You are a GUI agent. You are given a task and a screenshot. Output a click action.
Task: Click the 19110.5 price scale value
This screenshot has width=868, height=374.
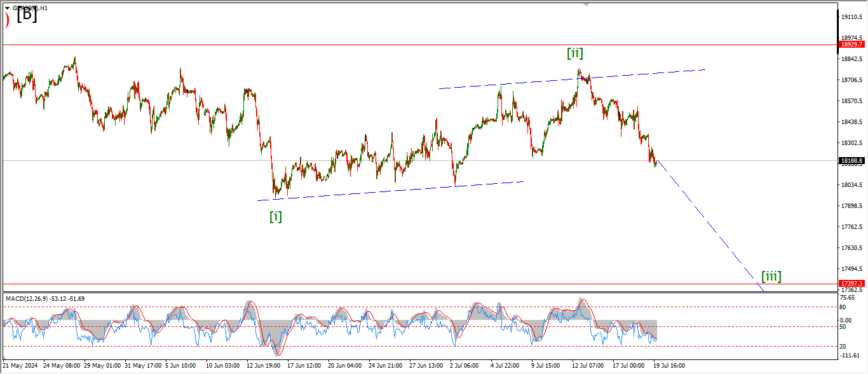pos(851,17)
